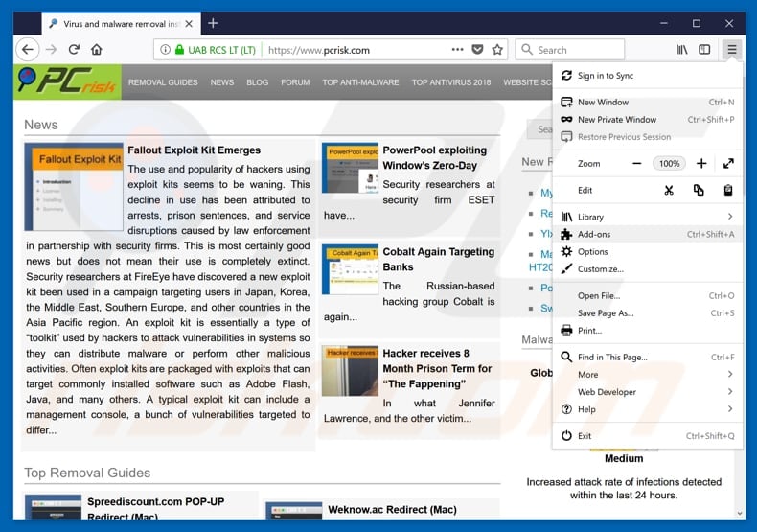
Task: Sign in to Sync
Action: 648,76
